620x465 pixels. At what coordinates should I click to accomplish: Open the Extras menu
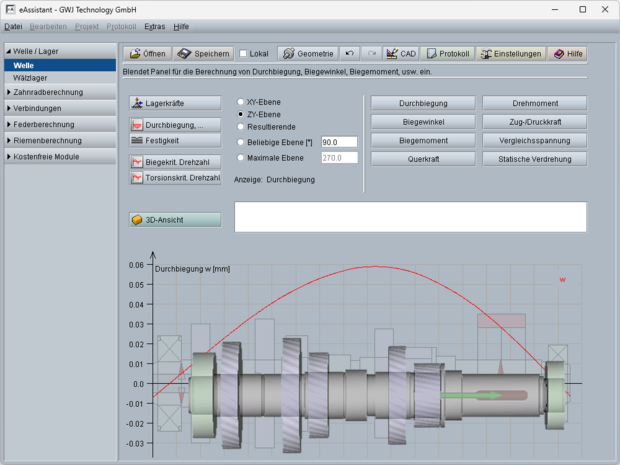tap(155, 26)
